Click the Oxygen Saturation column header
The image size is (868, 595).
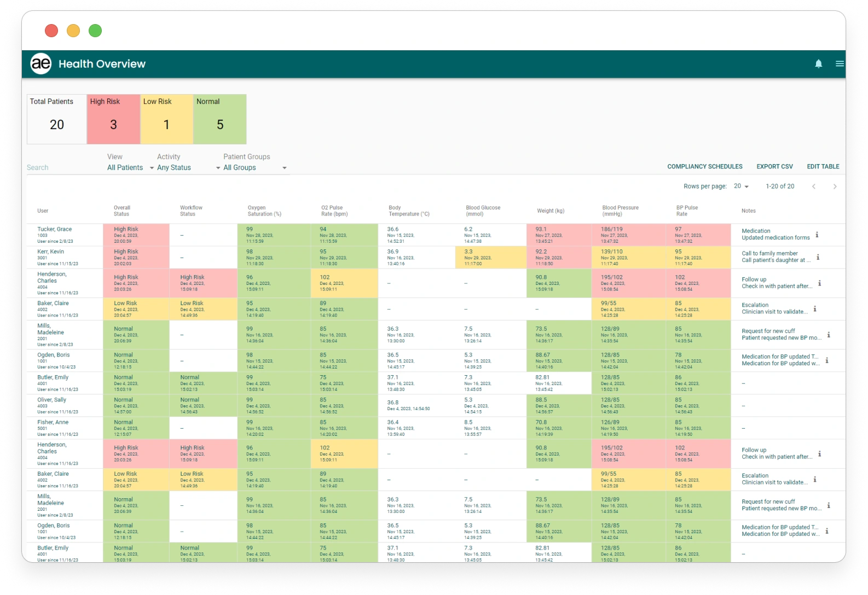(x=264, y=211)
